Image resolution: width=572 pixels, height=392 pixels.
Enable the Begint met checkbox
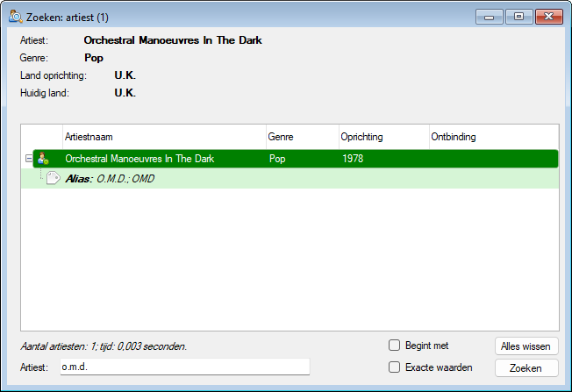[394, 346]
